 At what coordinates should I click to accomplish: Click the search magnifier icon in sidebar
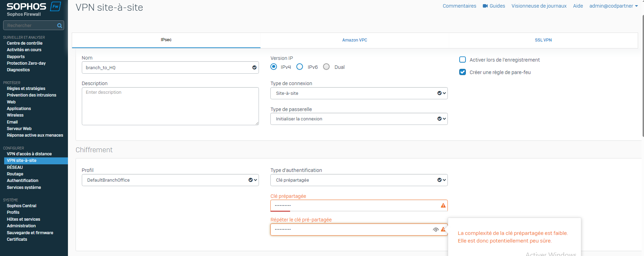[60, 26]
